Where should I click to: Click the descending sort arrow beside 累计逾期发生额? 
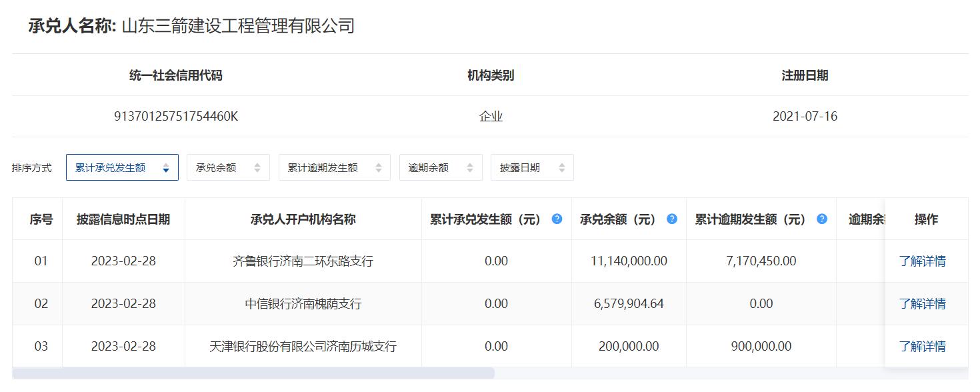380,171
